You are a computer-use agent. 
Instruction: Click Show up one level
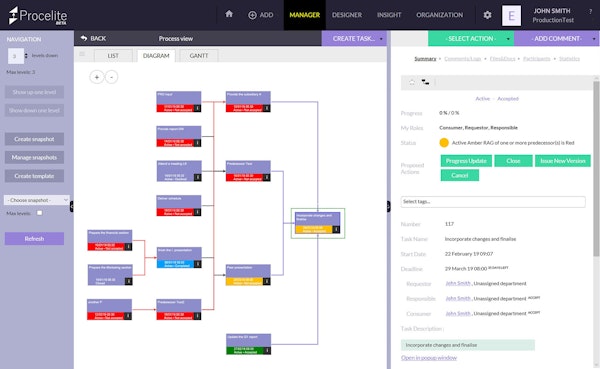(34, 92)
